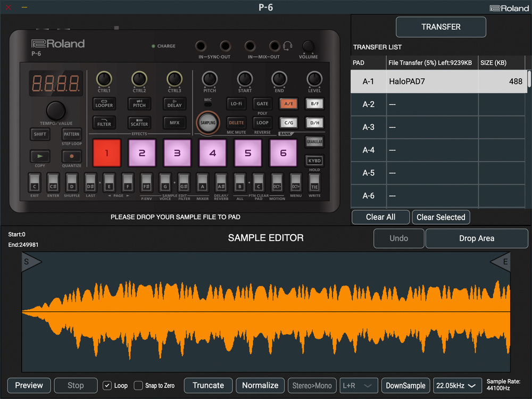Click the transfer list scrollbar thumb
The image size is (532, 399).
tap(529, 79)
